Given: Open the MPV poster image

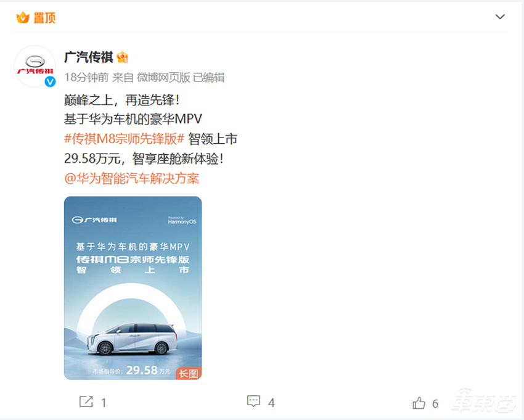Looking at the screenshot, I should tap(133, 287).
